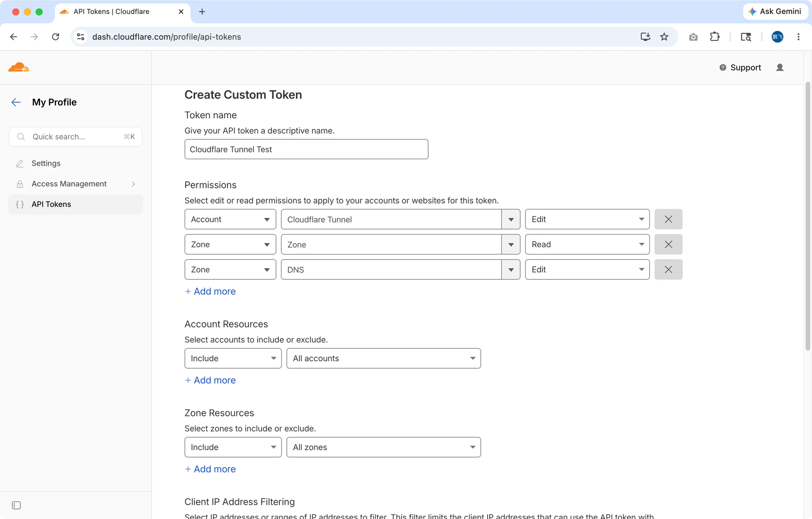Click the Client IP Address Filtering heading
The image size is (812, 519).
[239, 502]
